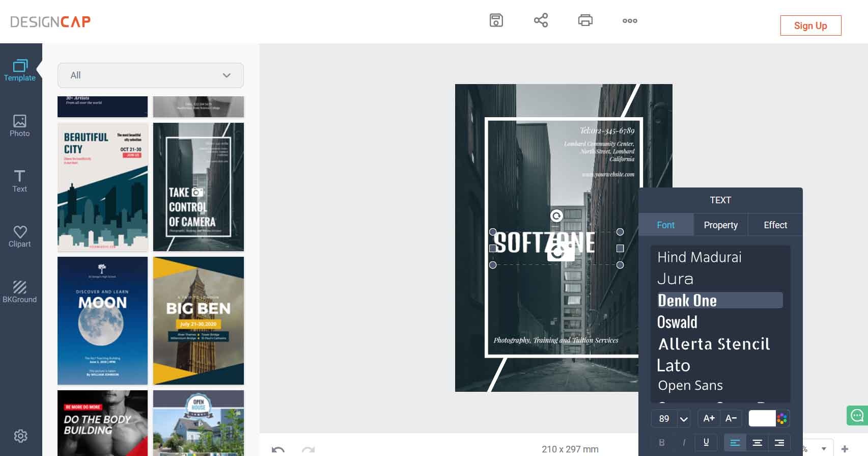Click the SOFTZONE text on canvas
Image resolution: width=868 pixels, height=456 pixels.
(544, 243)
